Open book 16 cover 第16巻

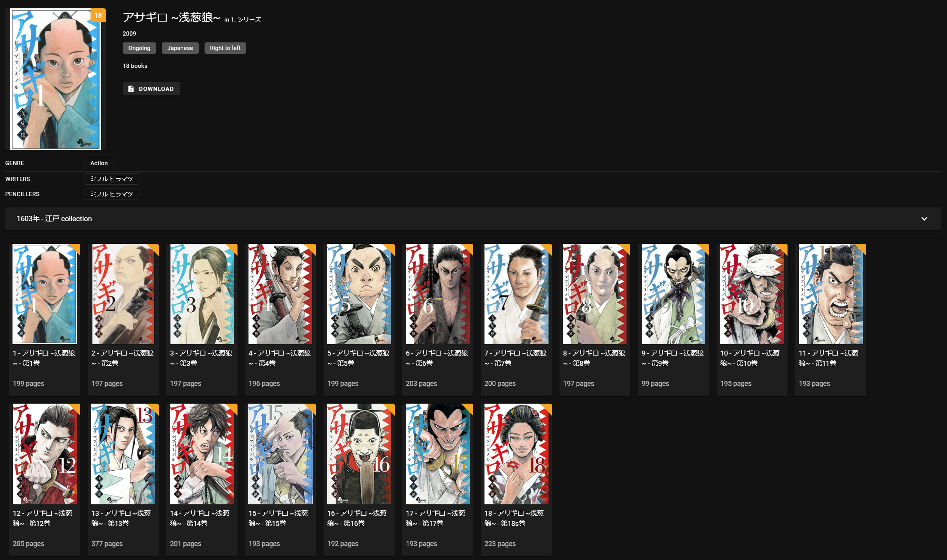(x=359, y=454)
